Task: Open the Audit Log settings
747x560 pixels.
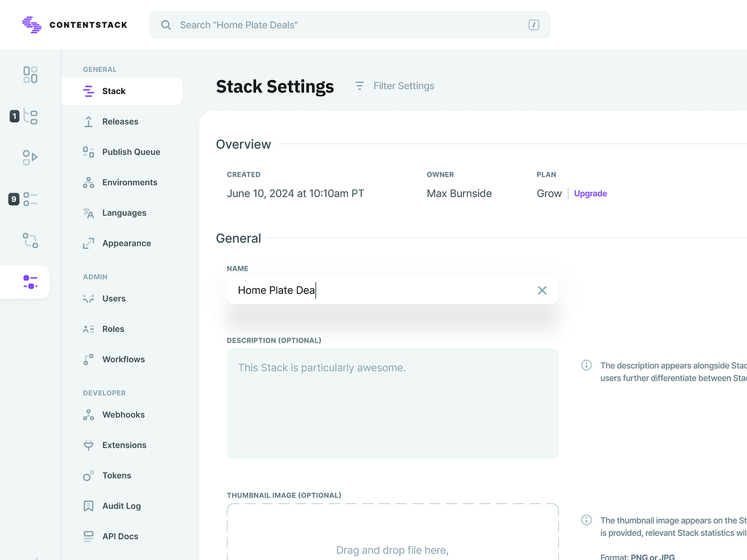Action: point(121,505)
